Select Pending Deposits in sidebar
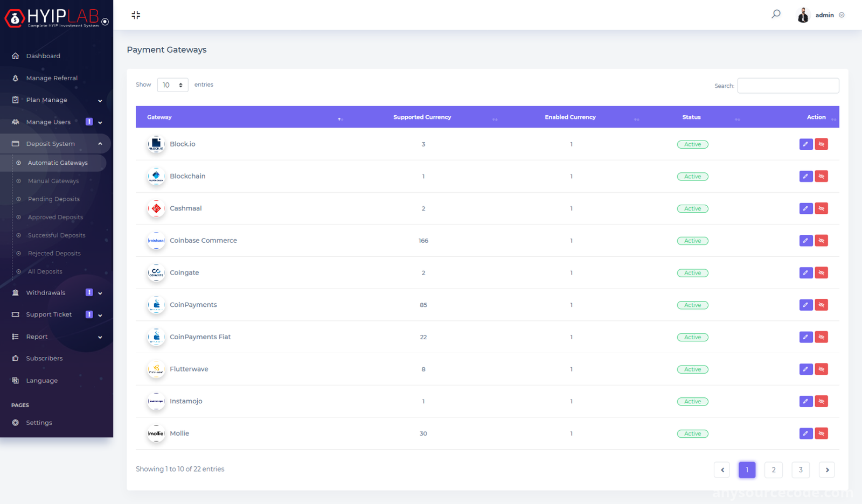Viewport: 862px width, 504px height. (x=54, y=199)
